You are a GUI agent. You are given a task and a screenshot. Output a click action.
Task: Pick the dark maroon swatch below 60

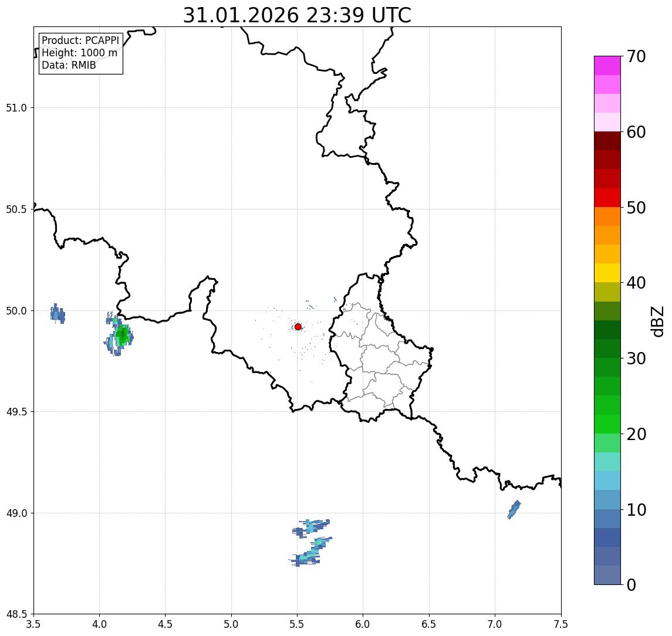click(x=607, y=141)
